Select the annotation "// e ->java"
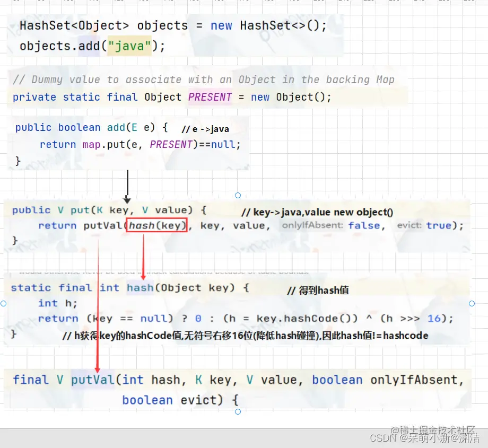Image resolution: width=488 pixels, height=448 pixels. point(205,129)
